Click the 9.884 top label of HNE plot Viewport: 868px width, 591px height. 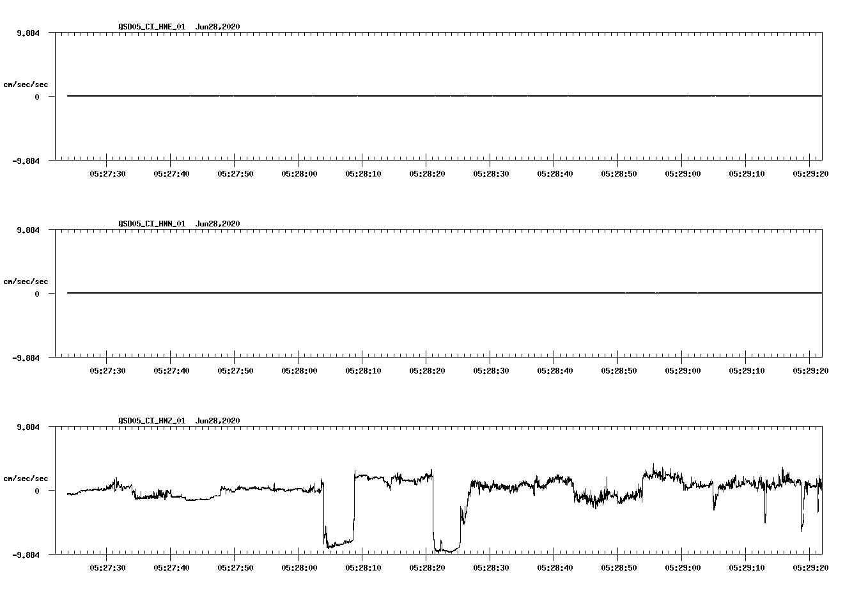[x=27, y=33]
